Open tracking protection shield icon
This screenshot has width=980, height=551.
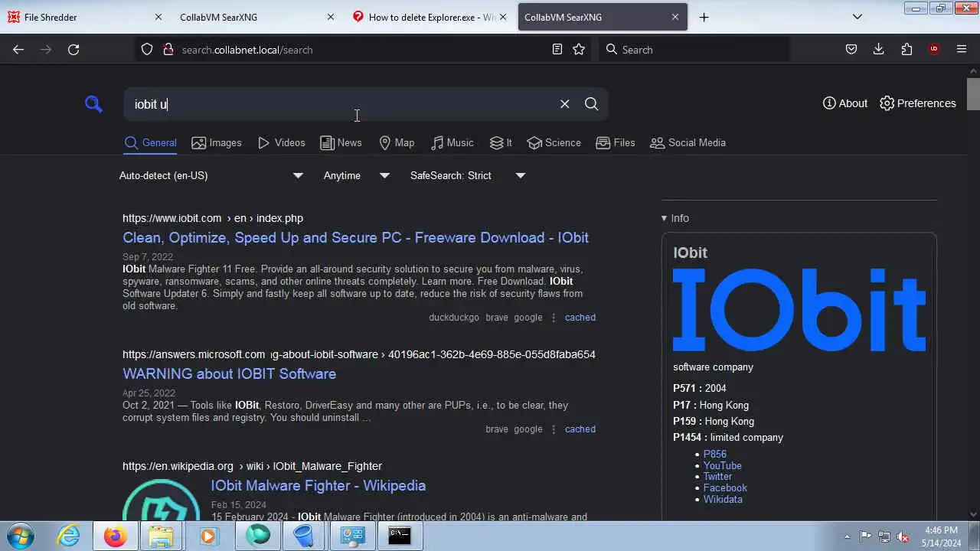coord(147,50)
